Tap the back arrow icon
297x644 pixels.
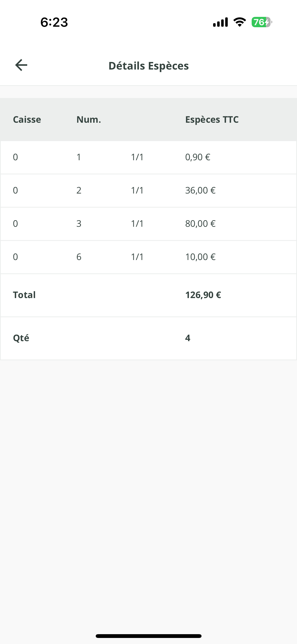click(21, 65)
